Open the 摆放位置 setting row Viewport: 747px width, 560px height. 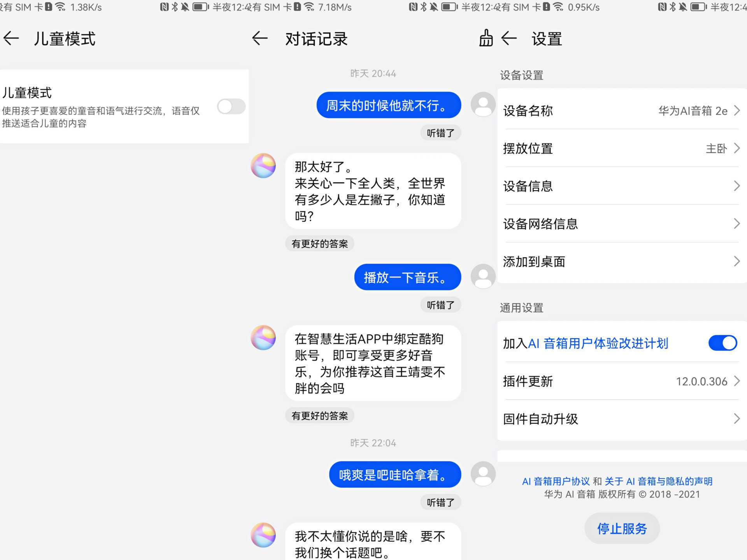tap(622, 149)
